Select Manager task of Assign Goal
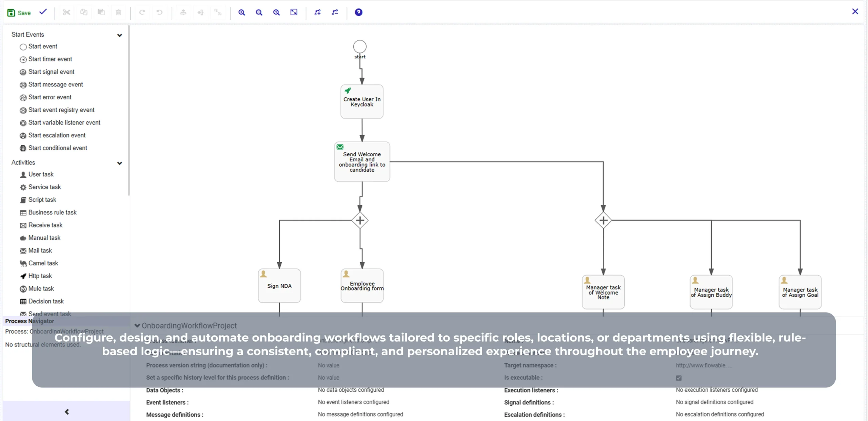Screen dimensions: 868x421 coord(800,292)
